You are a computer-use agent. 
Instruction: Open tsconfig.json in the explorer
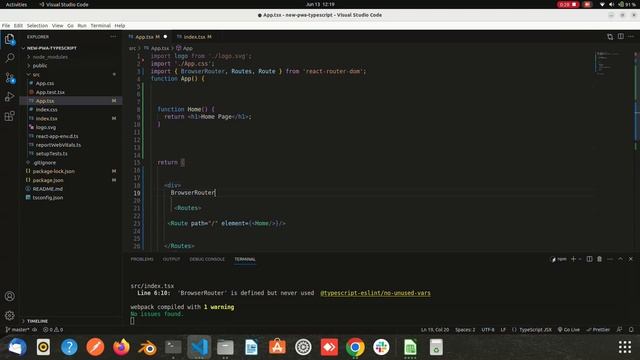(x=47, y=198)
